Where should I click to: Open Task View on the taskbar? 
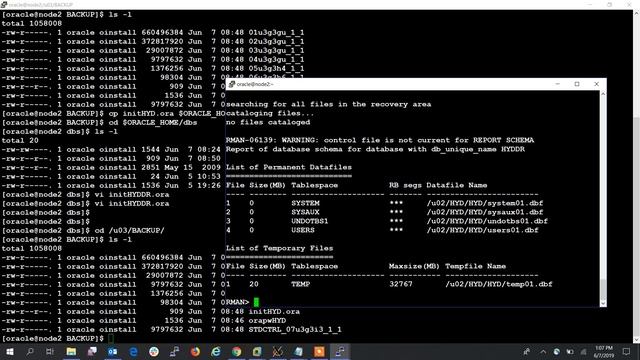tap(50, 351)
